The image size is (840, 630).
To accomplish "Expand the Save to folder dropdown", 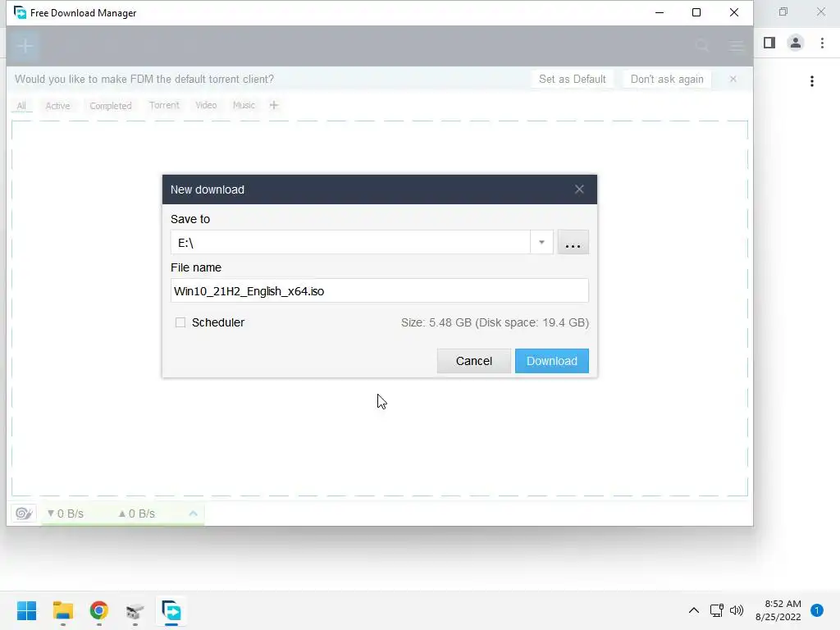I will (x=541, y=243).
